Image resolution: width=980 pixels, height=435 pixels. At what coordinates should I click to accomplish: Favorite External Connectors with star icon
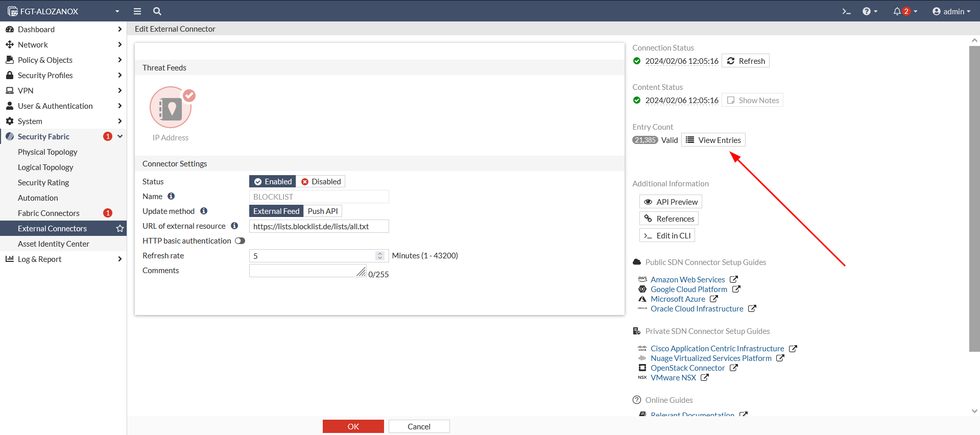(120, 228)
